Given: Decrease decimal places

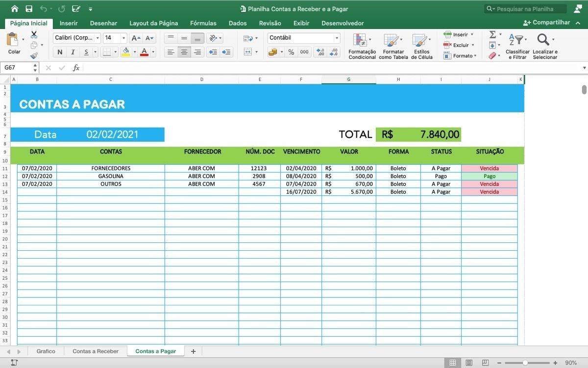Looking at the screenshot, I should 334,52.
